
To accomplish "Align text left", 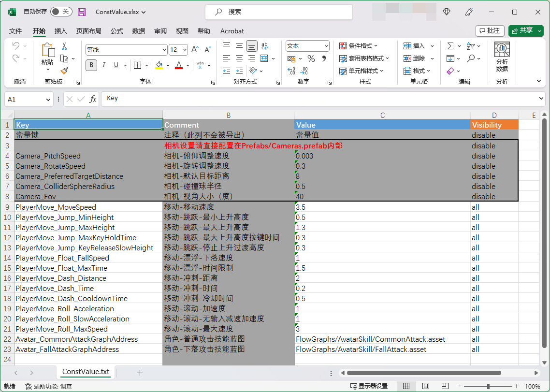I will (227, 58).
